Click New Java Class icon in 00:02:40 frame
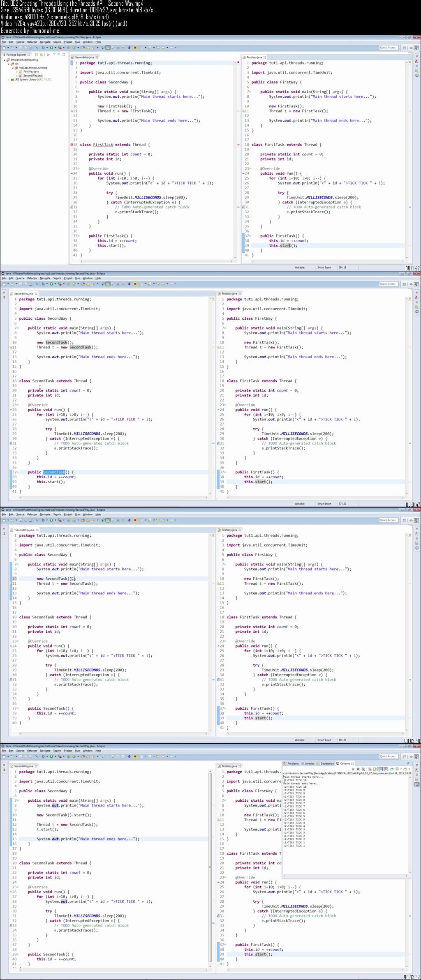The width and height of the screenshot is (421, 980). pos(74,520)
